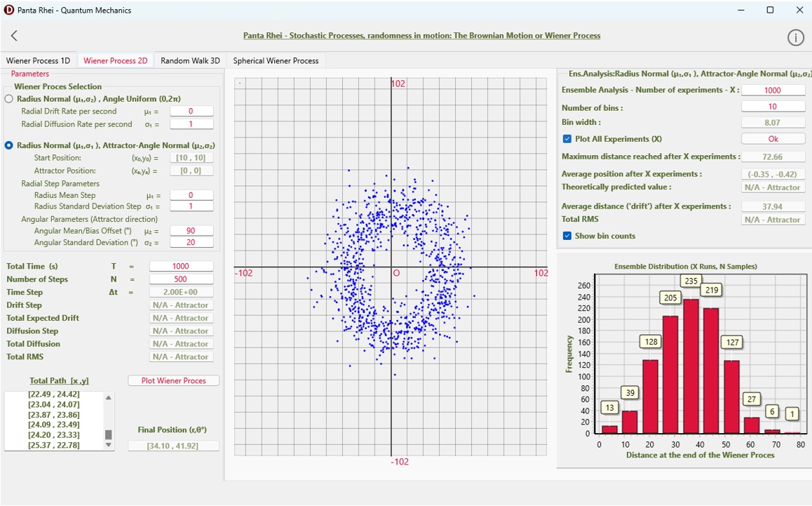Switch to Wiener Process 1D tab
This screenshot has height=506, width=812.
tap(39, 60)
